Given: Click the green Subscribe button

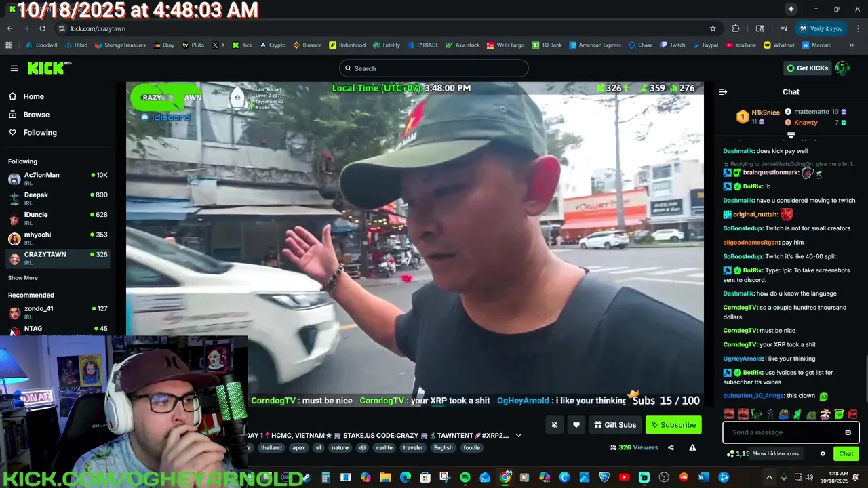Looking at the screenshot, I should point(673,425).
